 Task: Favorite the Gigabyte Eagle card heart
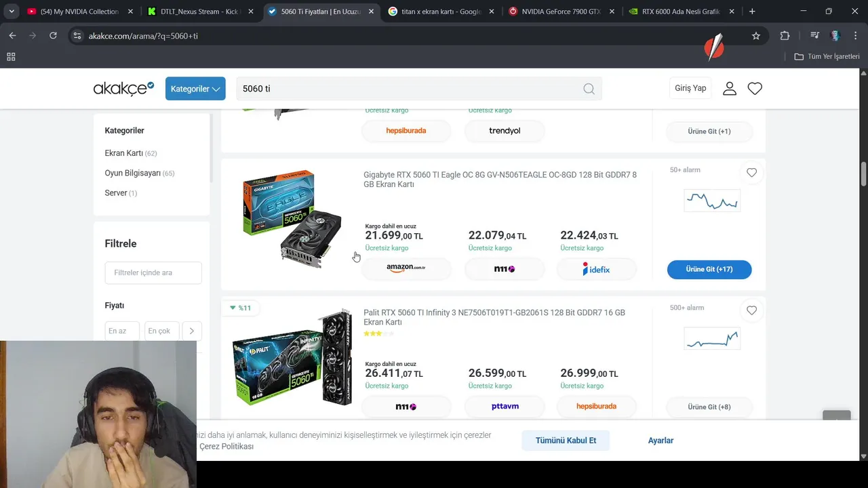click(x=751, y=173)
